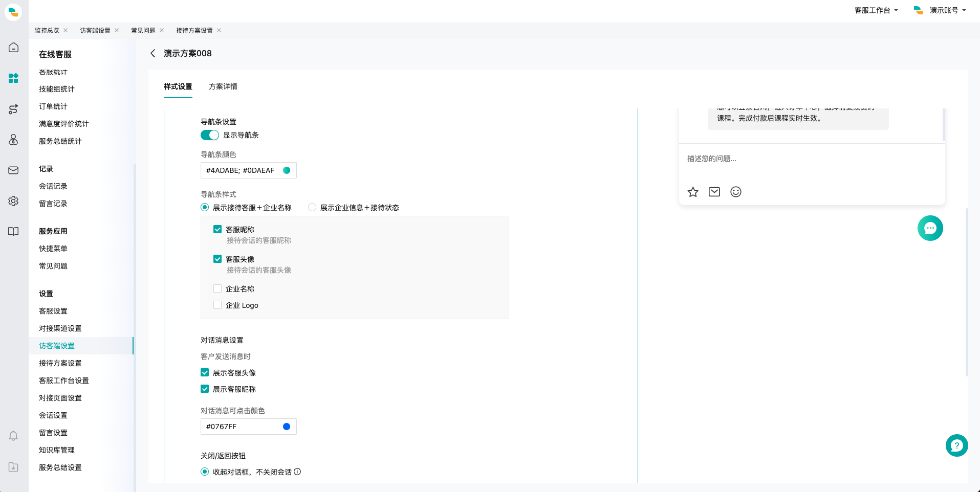Open 留言设置 in sidebar
Screen dimensions: 980x492
tap(53, 433)
